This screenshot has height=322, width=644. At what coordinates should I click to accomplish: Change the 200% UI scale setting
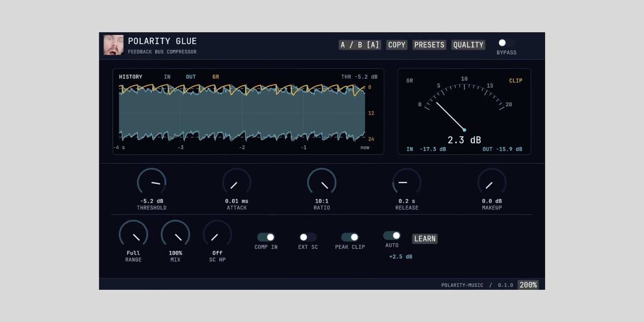(x=528, y=285)
